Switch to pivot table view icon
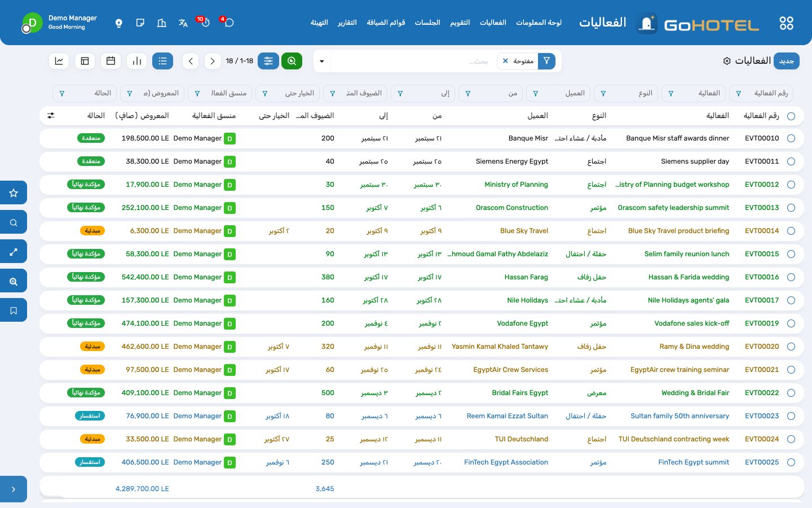The width and height of the screenshot is (812, 508). click(x=85, y=61)
